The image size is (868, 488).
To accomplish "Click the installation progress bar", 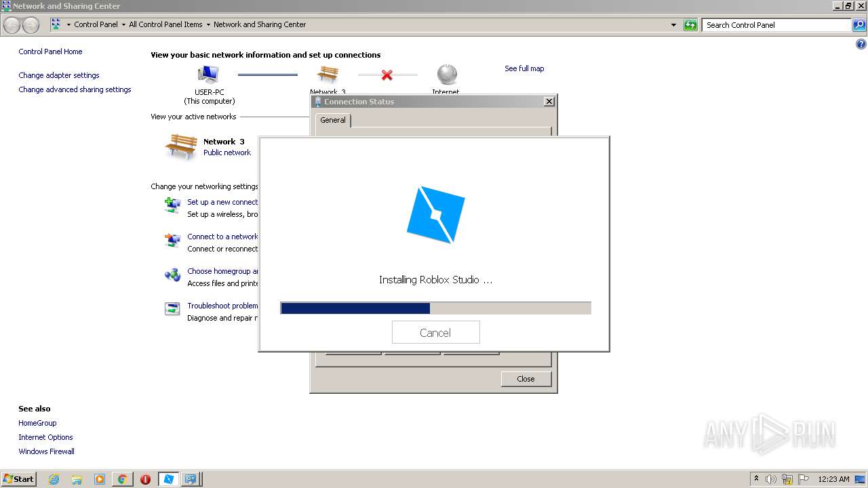I will click(435, 308).
